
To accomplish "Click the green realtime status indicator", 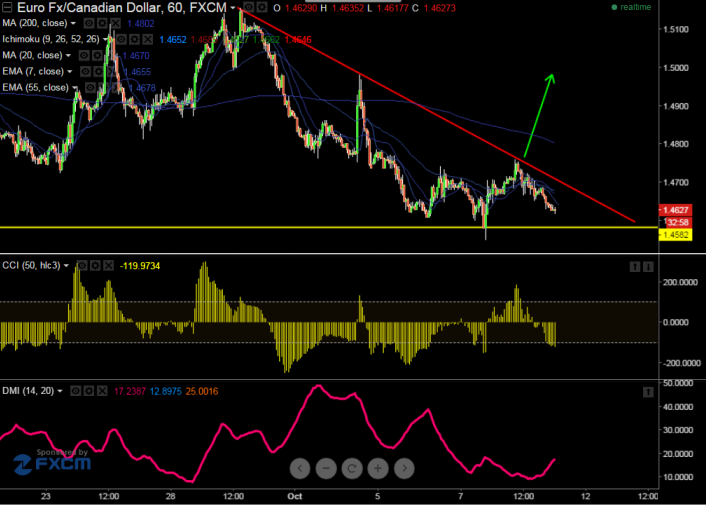I will click(x=631, y=7).
